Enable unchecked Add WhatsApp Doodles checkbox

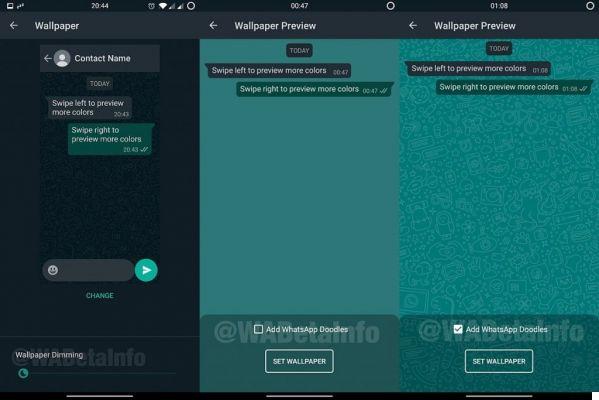258,329
